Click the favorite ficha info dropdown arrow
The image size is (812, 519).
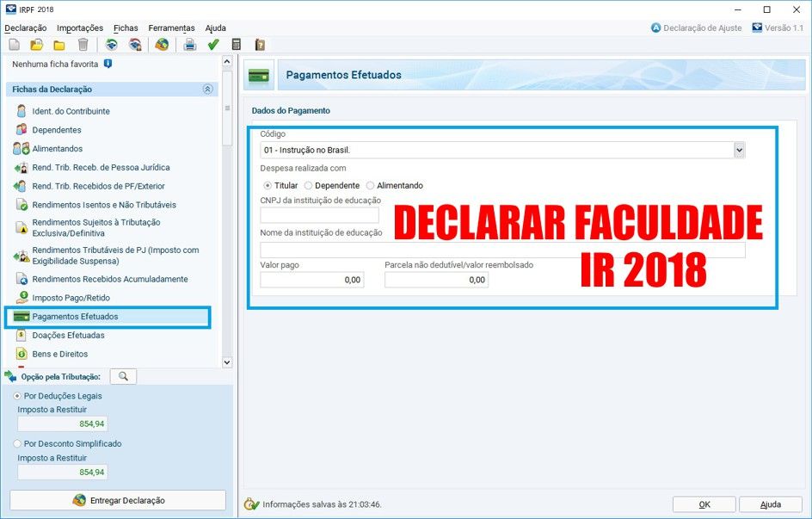pos(108,63)
